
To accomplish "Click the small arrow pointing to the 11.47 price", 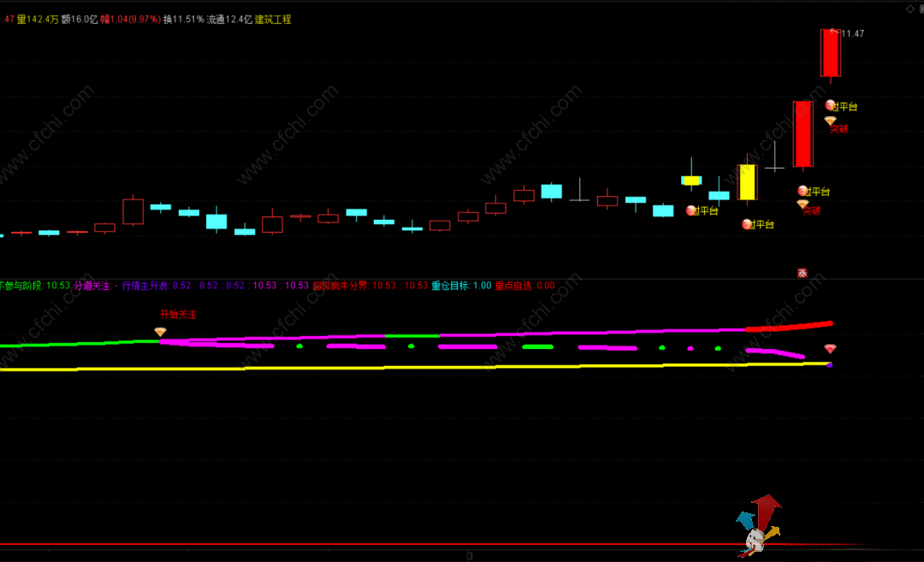I will (834, 32).
